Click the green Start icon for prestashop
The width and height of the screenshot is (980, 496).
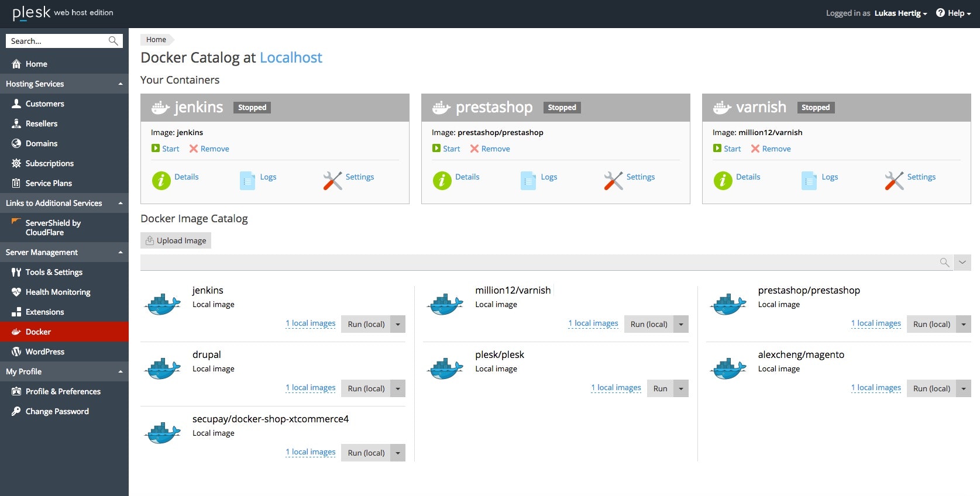tap(436, 149)
